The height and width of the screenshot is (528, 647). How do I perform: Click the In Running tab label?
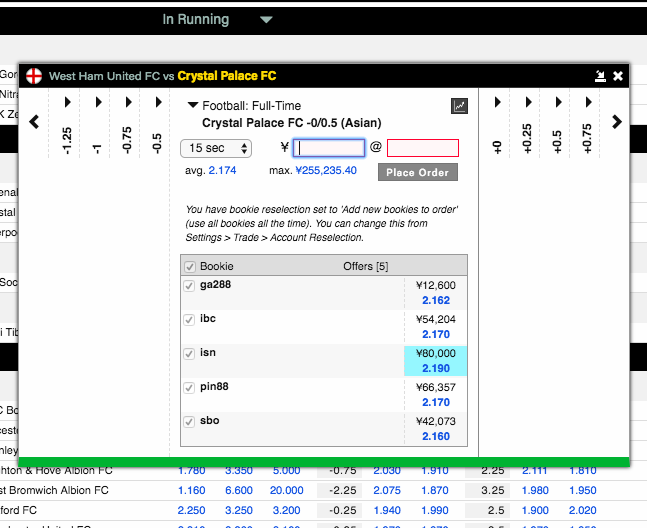coord(196,19)
